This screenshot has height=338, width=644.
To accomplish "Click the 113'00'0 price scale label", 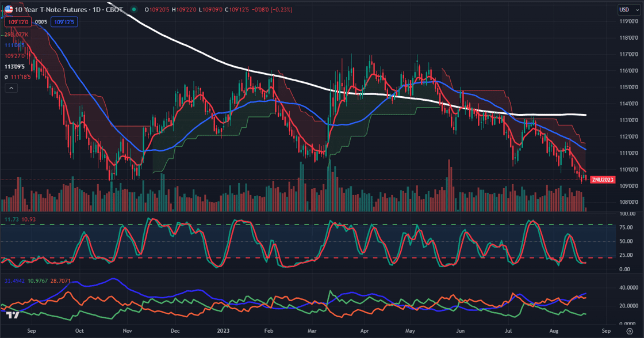I will (628, 120).
